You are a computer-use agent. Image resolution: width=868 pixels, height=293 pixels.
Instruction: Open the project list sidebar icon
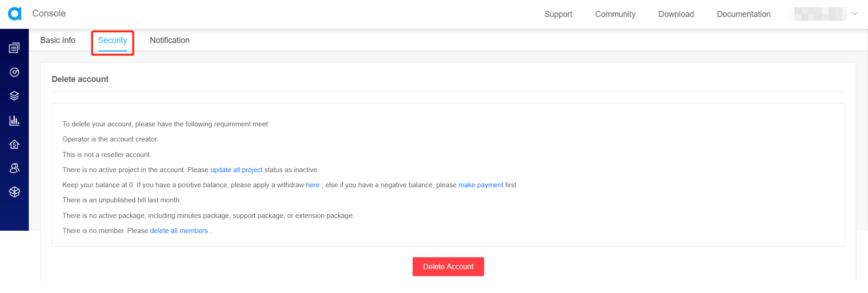(x=14, y=48)
